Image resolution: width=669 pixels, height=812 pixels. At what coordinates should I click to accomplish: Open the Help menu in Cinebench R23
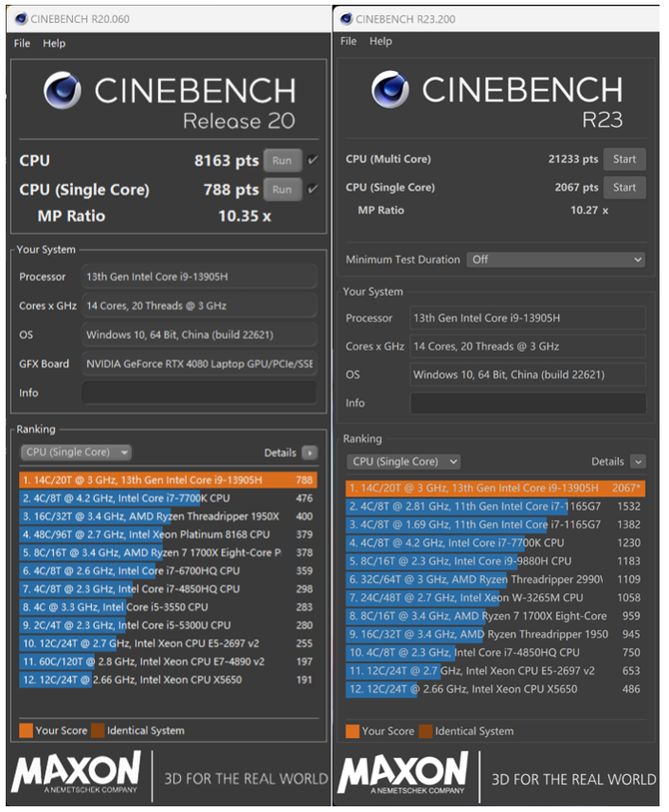380,41
